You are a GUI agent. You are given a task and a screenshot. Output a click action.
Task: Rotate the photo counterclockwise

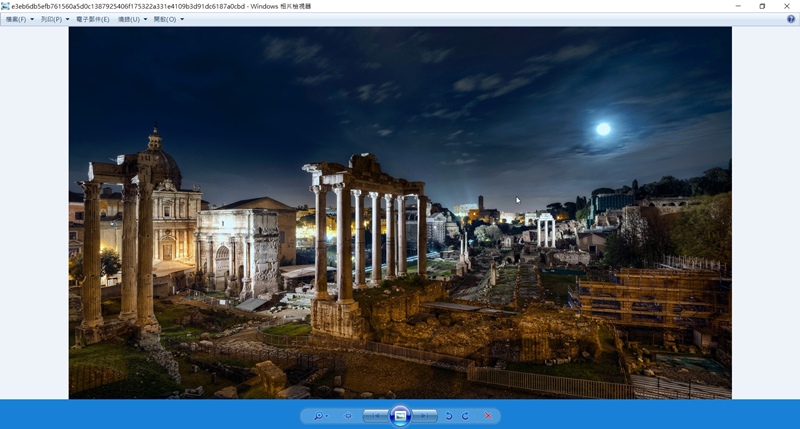pyautogui.click(x=449, y=416)
